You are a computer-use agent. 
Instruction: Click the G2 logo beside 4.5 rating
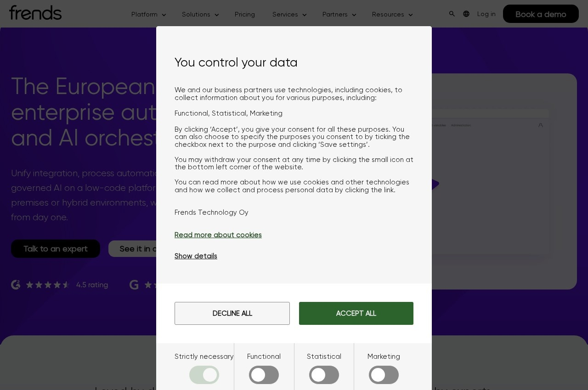pos(16,285)
